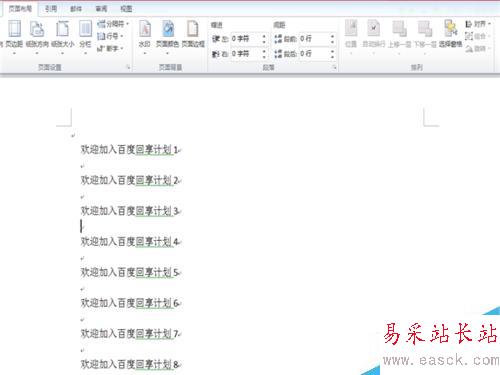500x375 pixels.
Task: Click the line 欢迎加入百度回享计划5
Action: point(130,272)
